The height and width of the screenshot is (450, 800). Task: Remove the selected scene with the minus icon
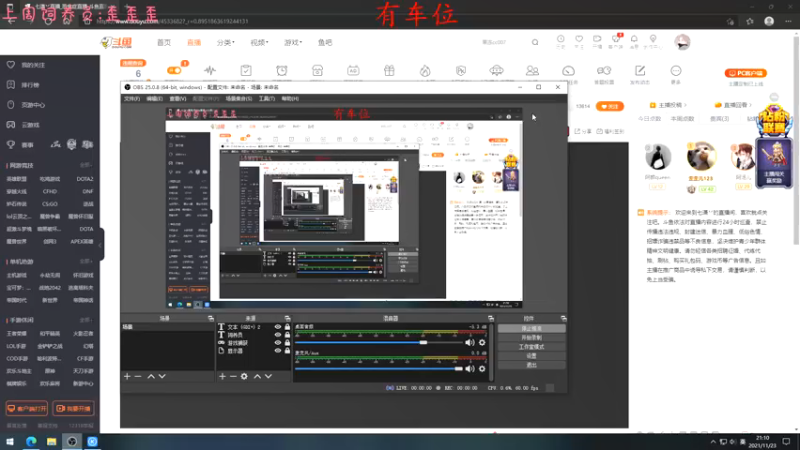[138, 377]
